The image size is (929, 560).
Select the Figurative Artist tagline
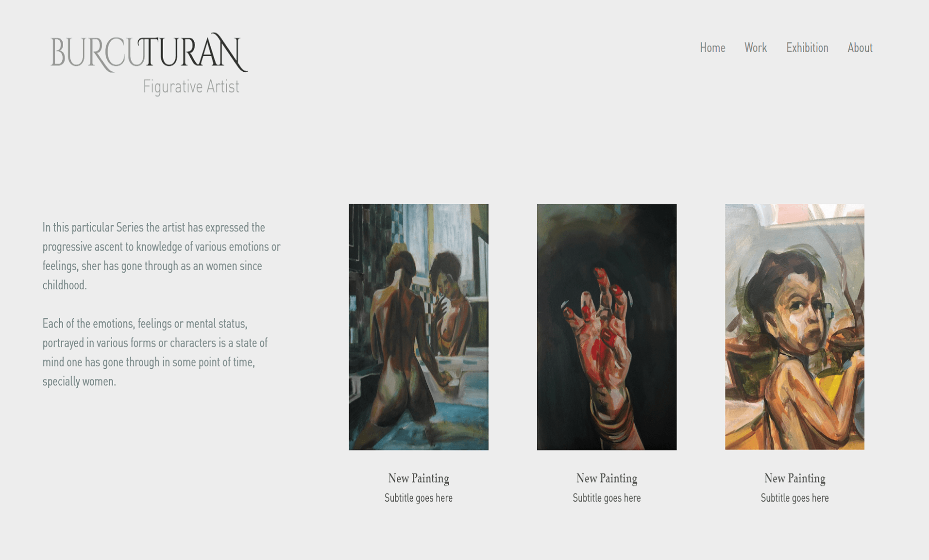[x=191, y=87]
